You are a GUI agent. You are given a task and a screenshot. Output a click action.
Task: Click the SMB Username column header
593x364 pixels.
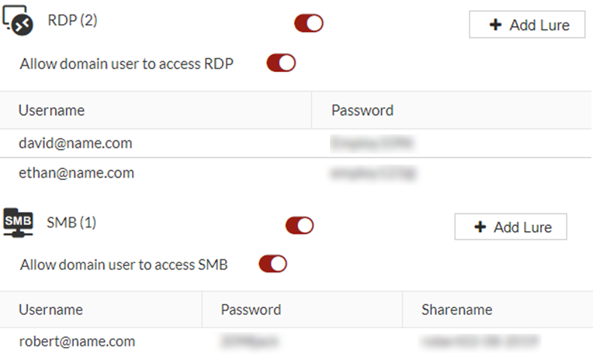pyautogui.click(x=51, y=310)
